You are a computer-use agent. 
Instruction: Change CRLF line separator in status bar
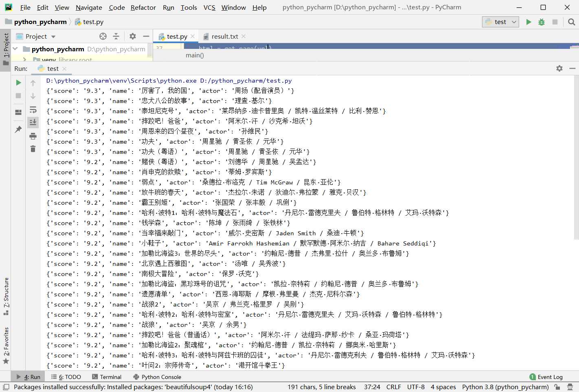pos(393,387)
